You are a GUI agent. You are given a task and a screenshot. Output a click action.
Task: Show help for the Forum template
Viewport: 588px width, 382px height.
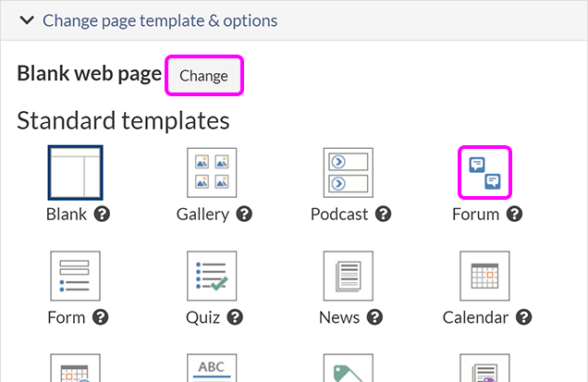coord(515,215)
